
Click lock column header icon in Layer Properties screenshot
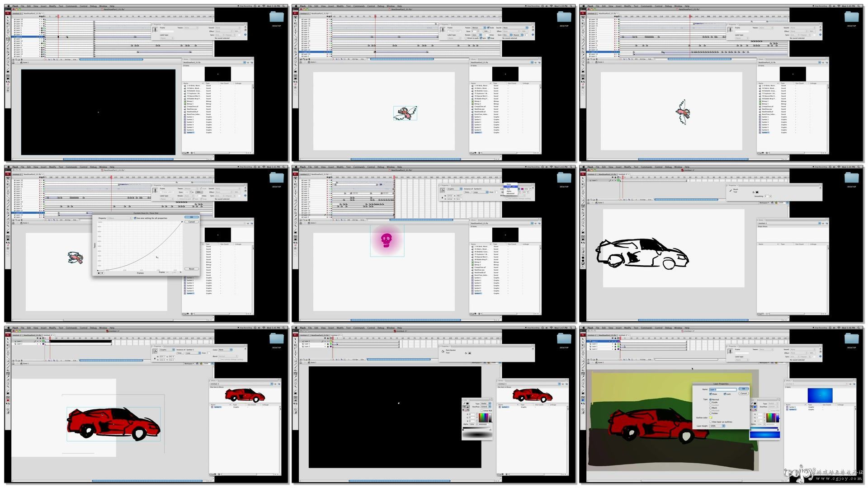coord(615,338)
